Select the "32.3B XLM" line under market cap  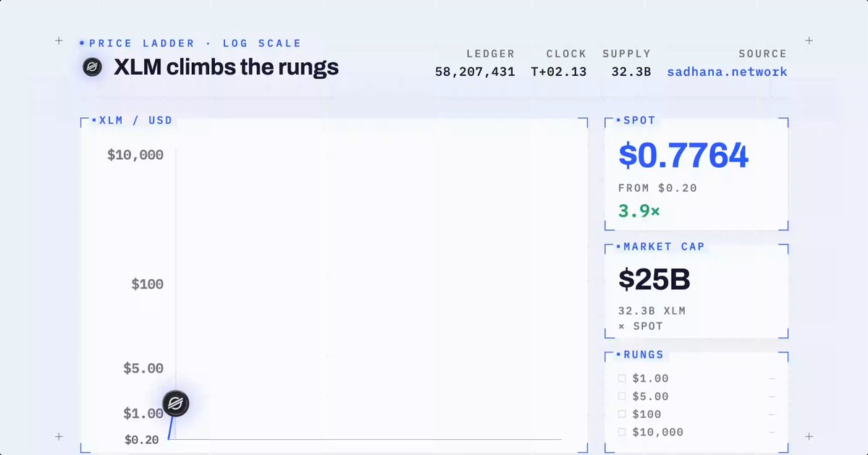click(x=652, y=311)
